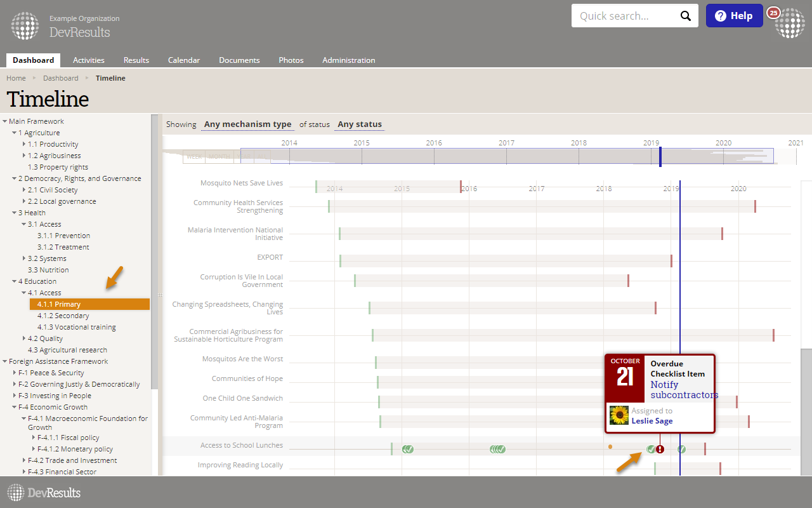Viewport: 812px width, 508px height.
Task: Select 3.1.1 Prevention in the tree
Action: point(64,236)
